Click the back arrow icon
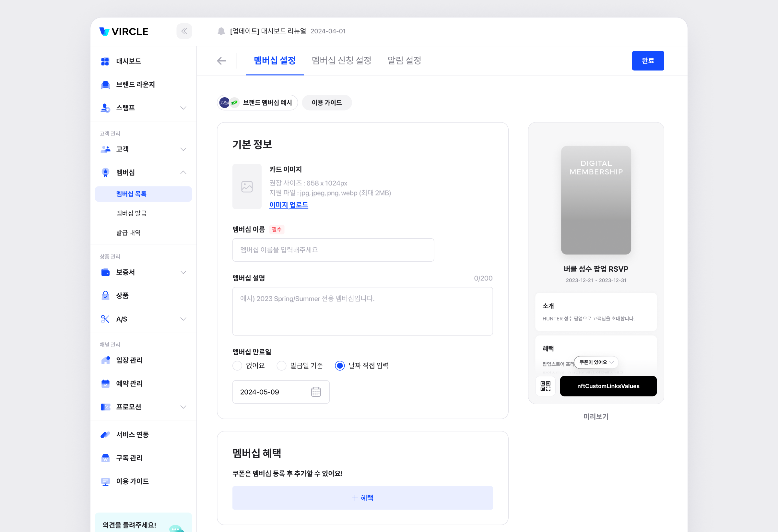The width and height of the screenshot is (778, 532). click(x=222, y=61)
